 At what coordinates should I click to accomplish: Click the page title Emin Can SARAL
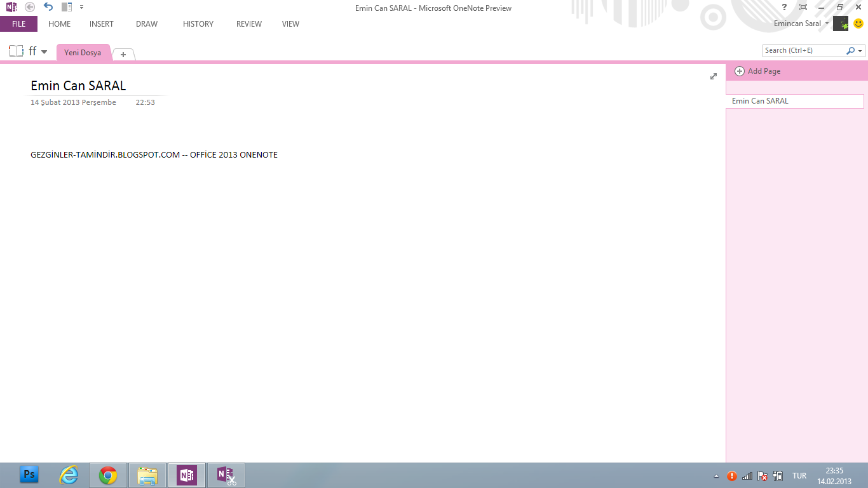pyautogui.click(x=78, y=86)
